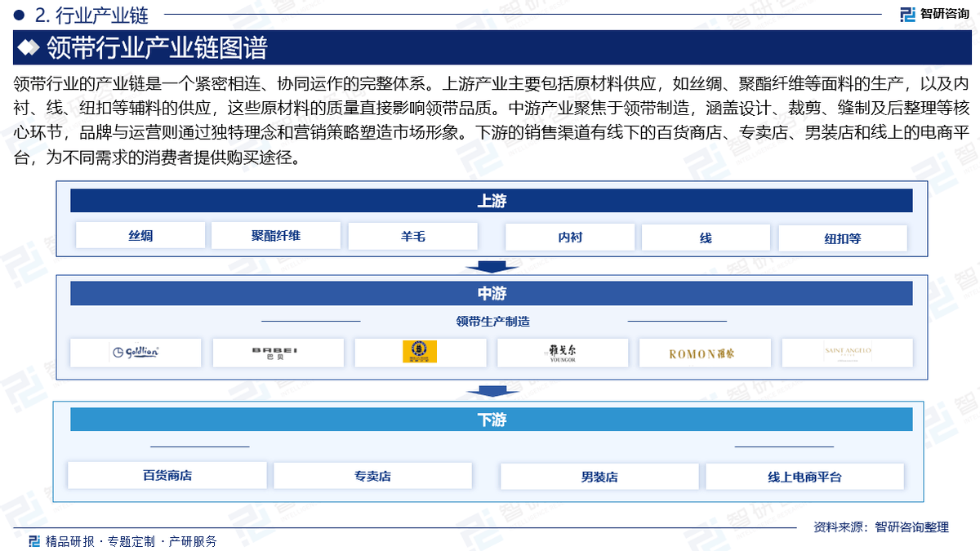Click the 资料来源：智研咨询整理 source text
Image resolution: width=980 pixels, height=551 pixels.
click(880, 527)
